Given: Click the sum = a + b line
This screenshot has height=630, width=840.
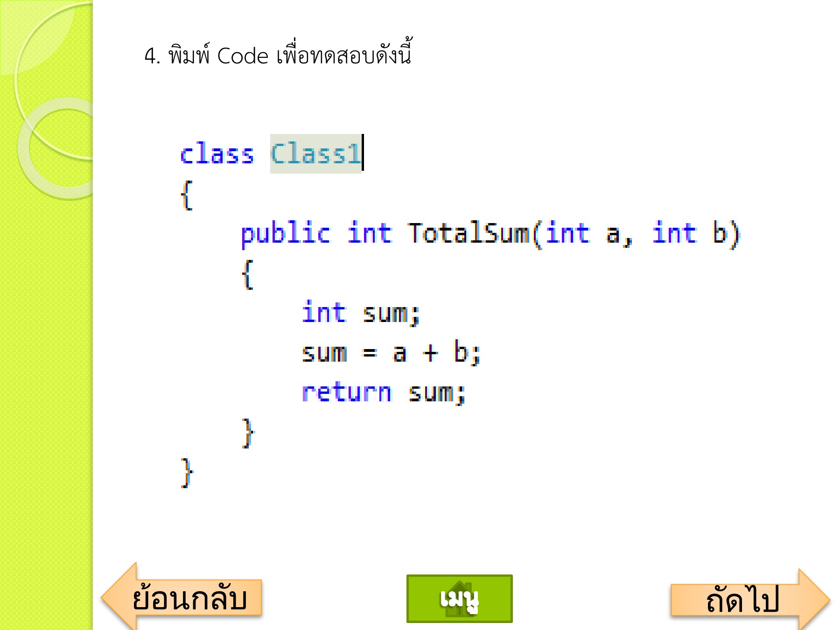Looking at the screenshot, I should (x=392, y=352).
